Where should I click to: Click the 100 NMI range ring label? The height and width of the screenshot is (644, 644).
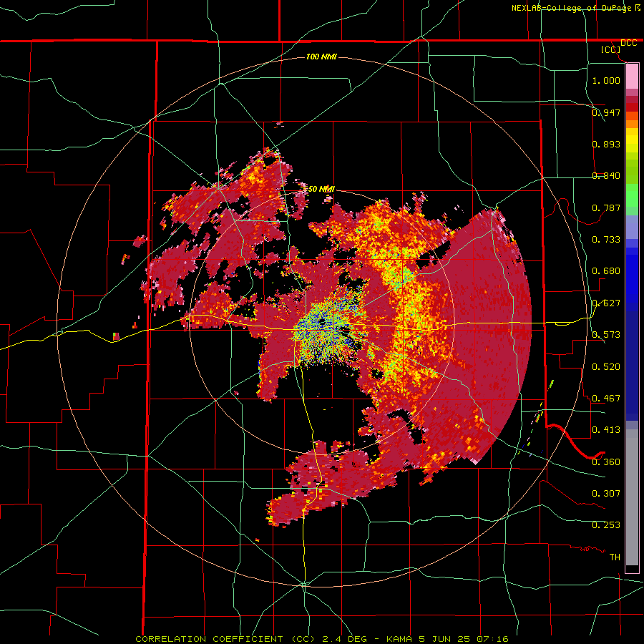pos(321,57)
